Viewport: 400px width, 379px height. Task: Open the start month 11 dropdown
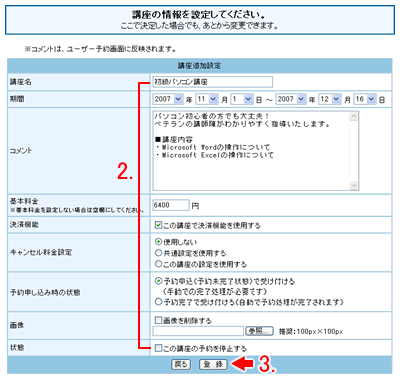(x=207, y=99)
